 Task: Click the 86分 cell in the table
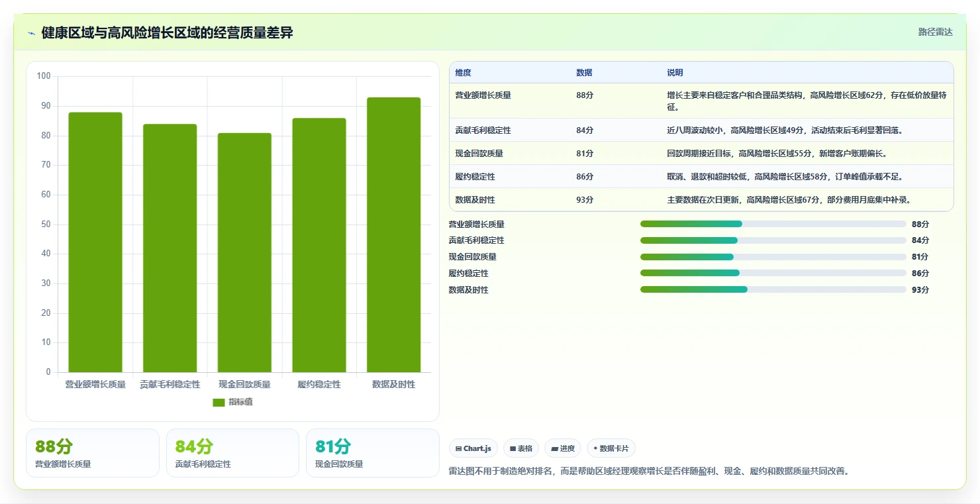pyautogui.click(x=585, y=177)
